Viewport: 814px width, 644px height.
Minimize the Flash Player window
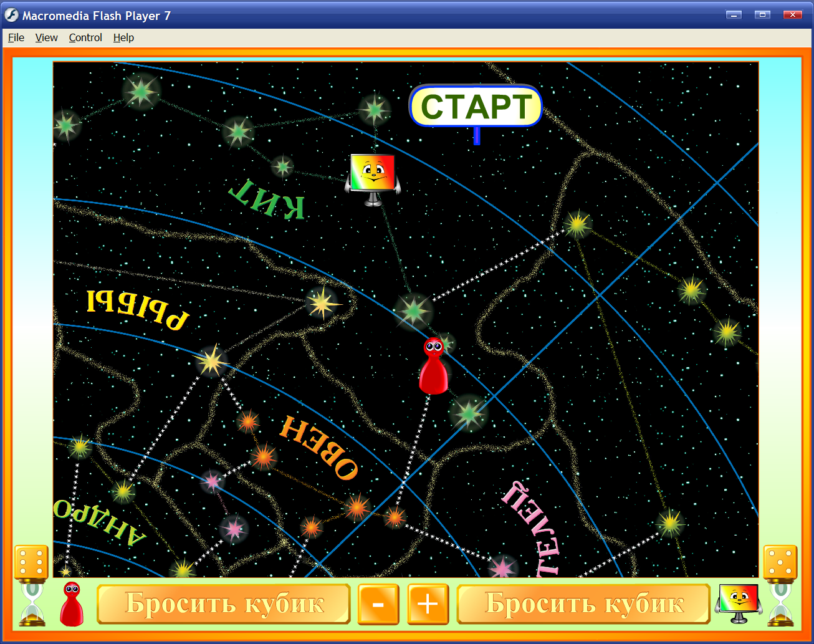click(734, 15)
